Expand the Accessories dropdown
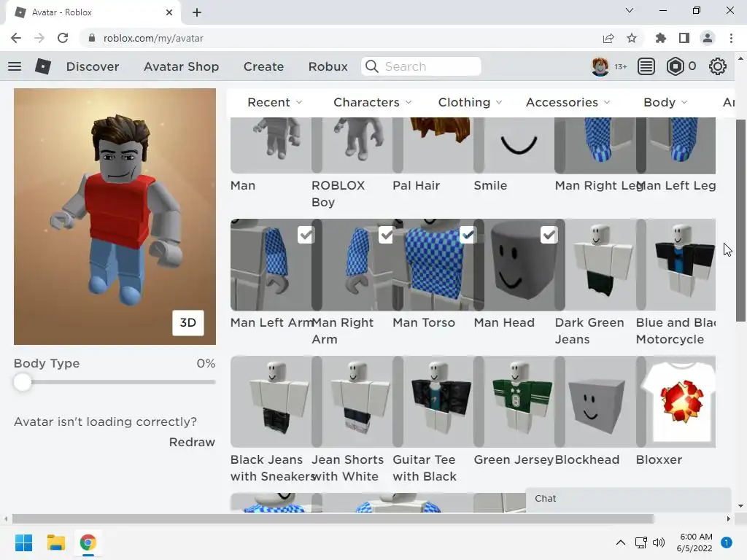747x560 pixels. [568, 102]
